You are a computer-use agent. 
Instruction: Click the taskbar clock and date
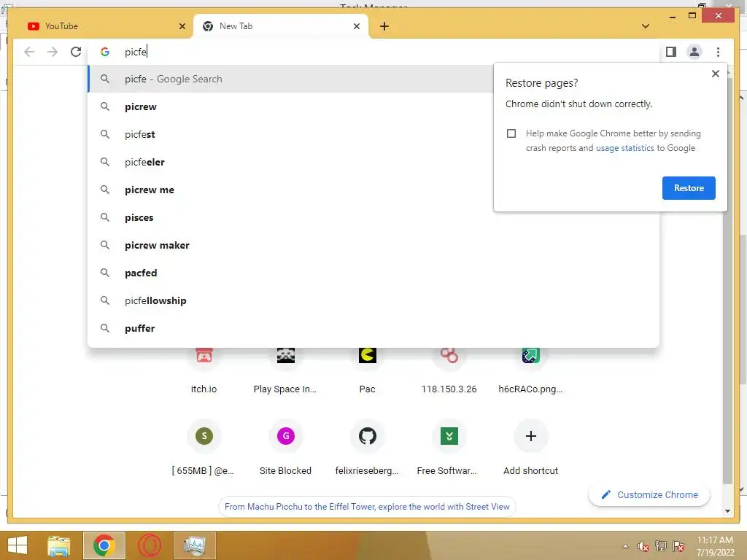pyautogui.click(x=715, y=546)
